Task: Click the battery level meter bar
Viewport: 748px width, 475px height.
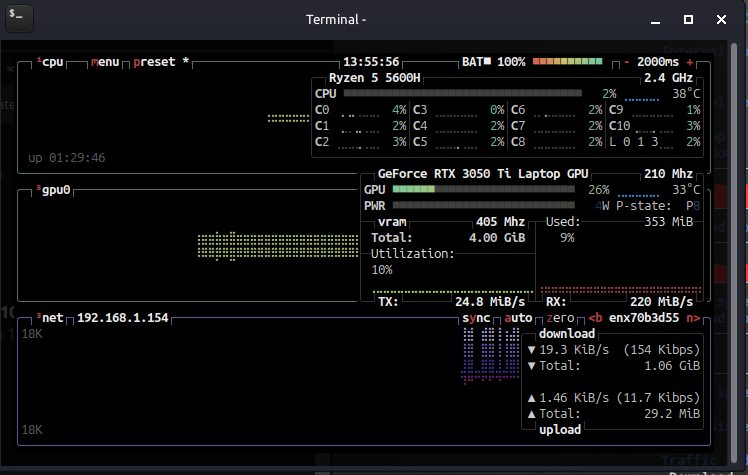Action: (568, 62)
